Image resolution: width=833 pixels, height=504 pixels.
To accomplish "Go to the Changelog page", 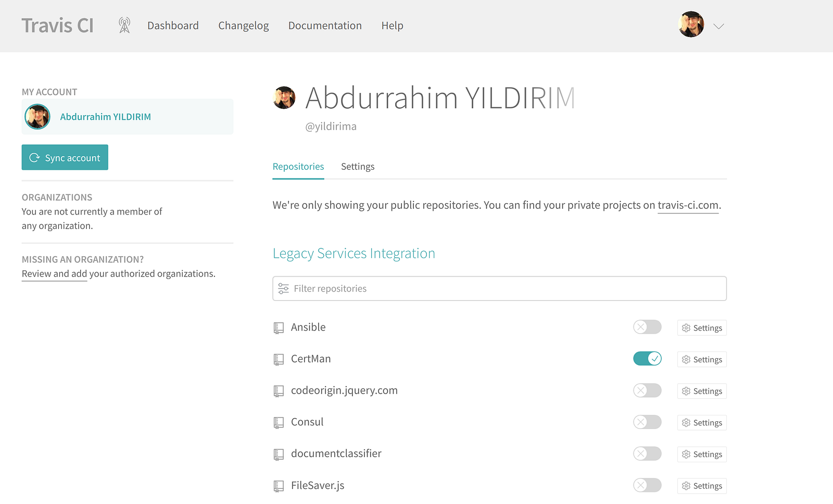I will click(244, 26).
